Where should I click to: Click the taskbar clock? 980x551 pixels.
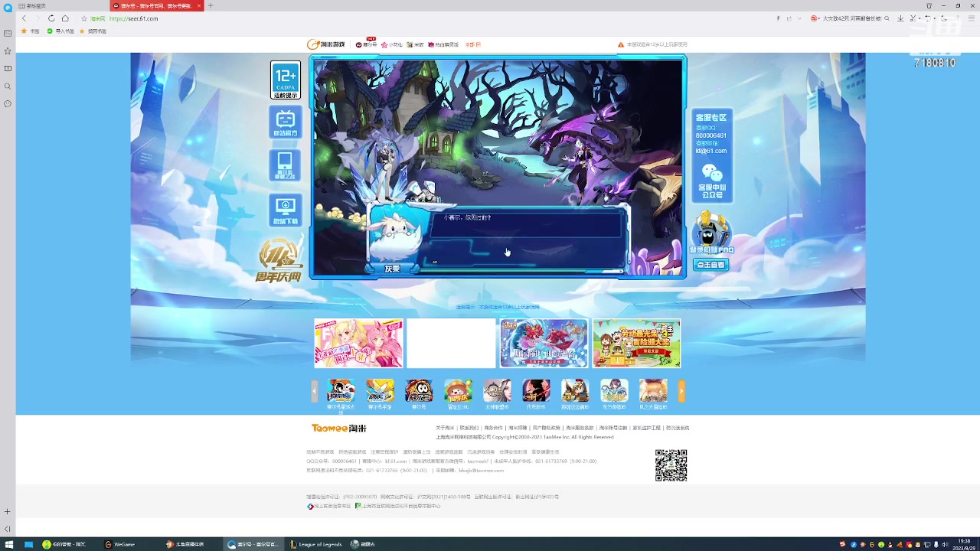[x=964, y=544]
